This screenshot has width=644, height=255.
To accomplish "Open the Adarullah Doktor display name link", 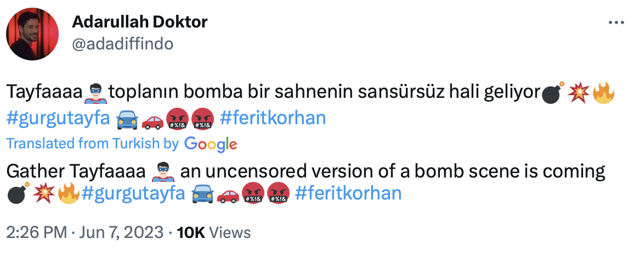I will 139,23.
